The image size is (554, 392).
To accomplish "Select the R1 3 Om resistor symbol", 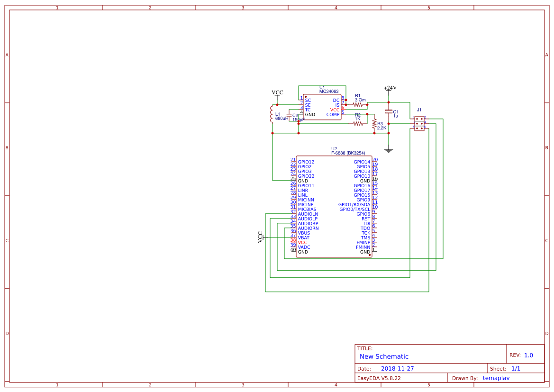I will point(357,105).
